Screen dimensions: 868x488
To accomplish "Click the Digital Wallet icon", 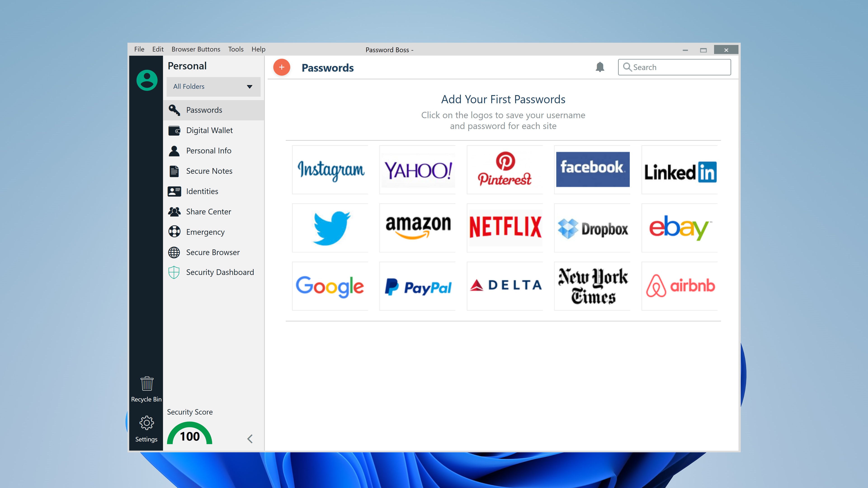I will 174,130.
